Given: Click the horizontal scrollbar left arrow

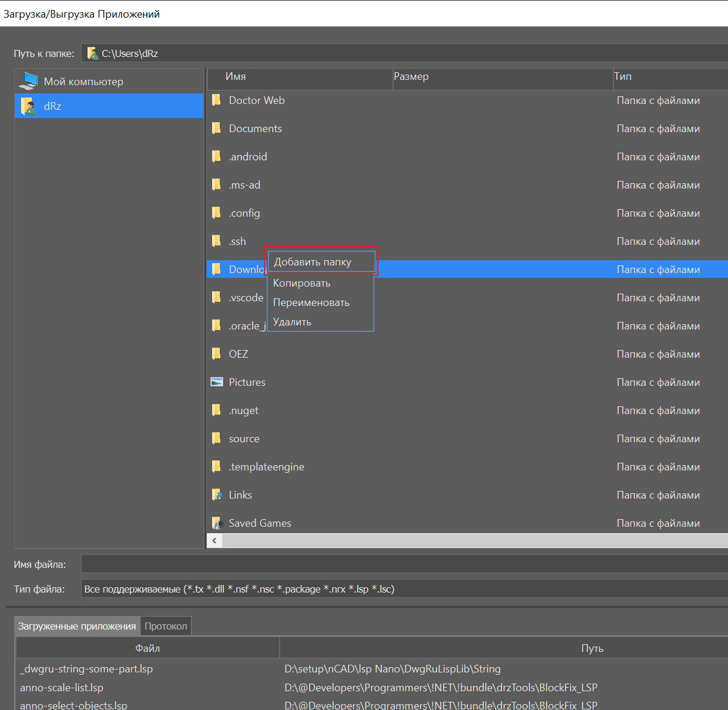Looking at the screenshot, I should click(214, 540).
